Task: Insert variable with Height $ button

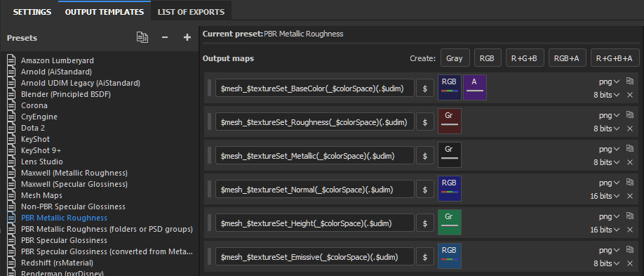Action: point(425,223)
